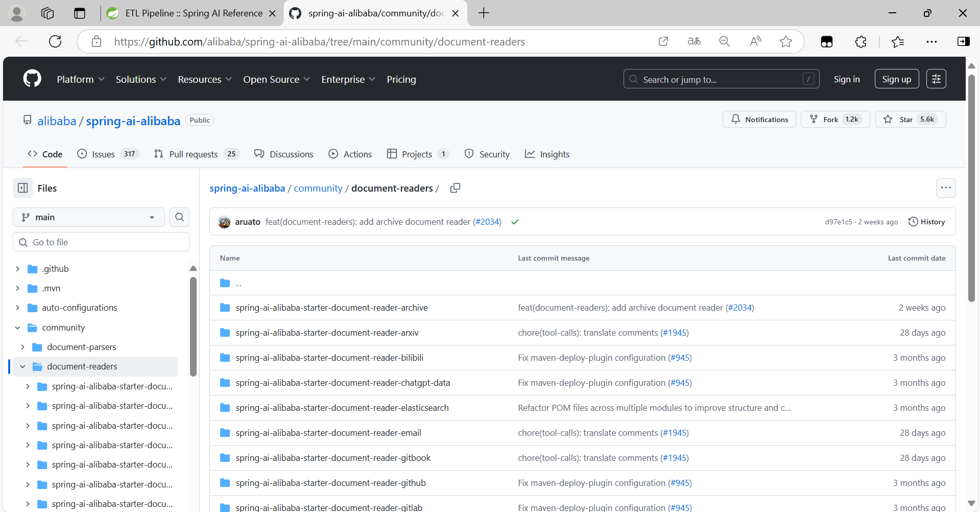Open the Open Source dropdown menu
Screen dimensions: 980x512
(x=276, y=79)
